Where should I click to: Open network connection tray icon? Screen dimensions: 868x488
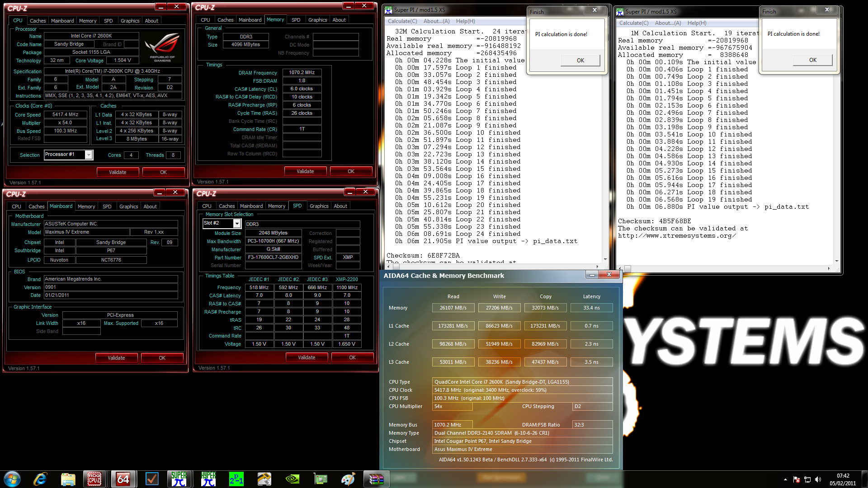[x=807, y=479]
